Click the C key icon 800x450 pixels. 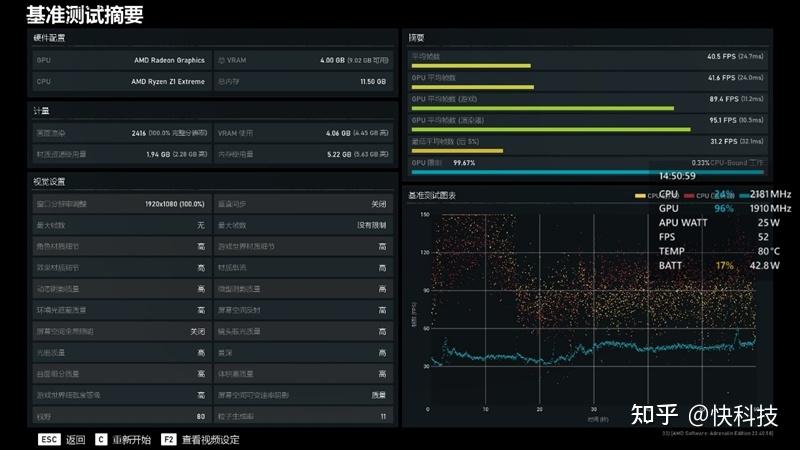coord(101,439)
